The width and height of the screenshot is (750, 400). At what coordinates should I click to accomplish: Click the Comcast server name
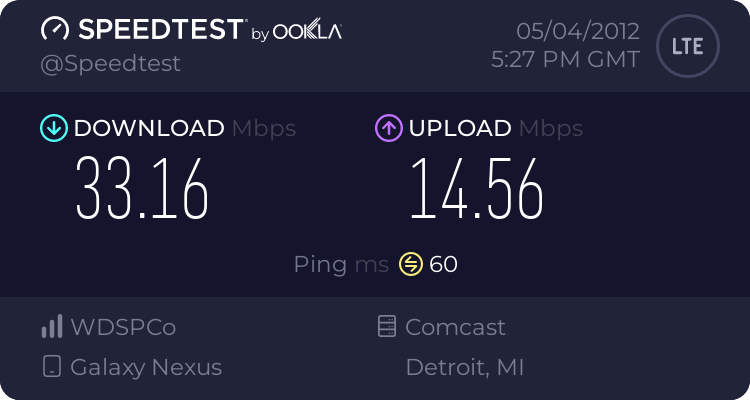pyautogui.click(x=455, y=327)
